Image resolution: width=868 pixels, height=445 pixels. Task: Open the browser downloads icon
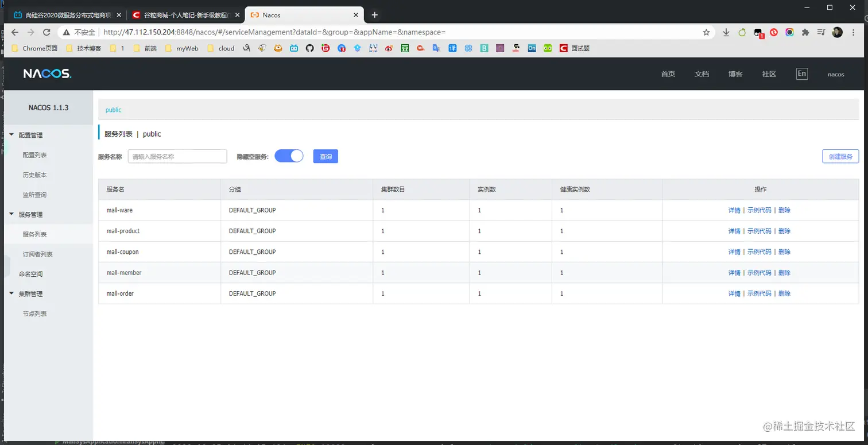tap(726, 33)
